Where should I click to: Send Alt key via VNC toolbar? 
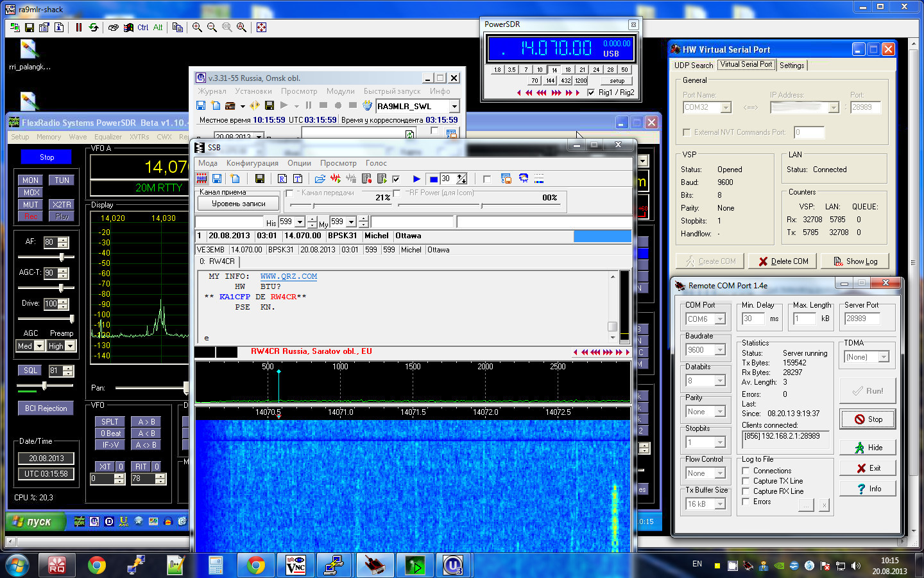pyautogui.click(x=158, y=28)
